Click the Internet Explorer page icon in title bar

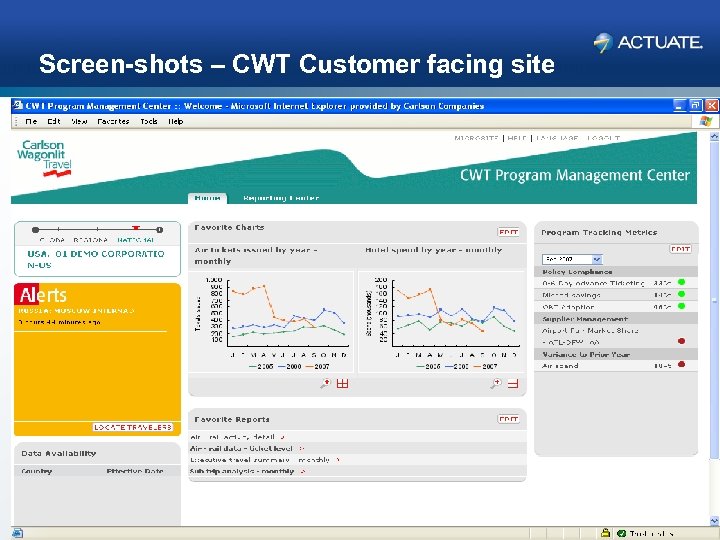[18, 105]
